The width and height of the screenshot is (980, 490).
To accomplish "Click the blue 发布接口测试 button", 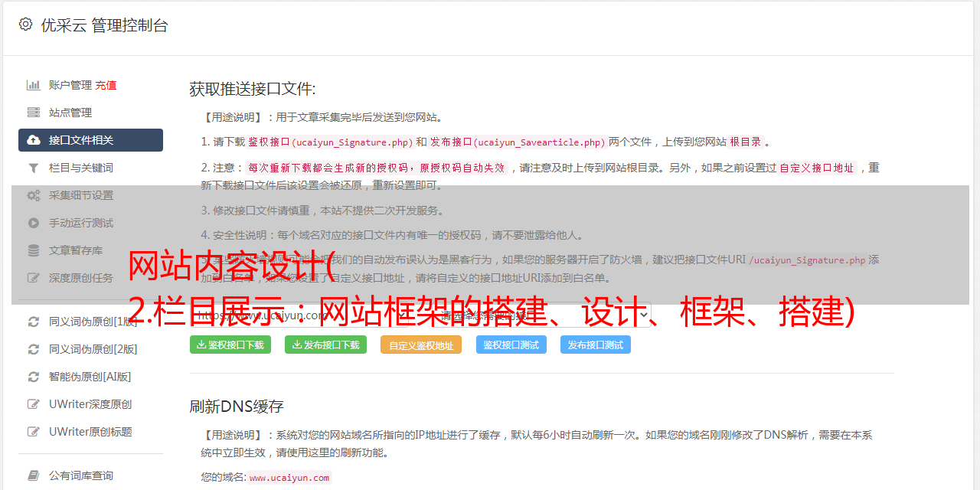I will click(596, 345).
